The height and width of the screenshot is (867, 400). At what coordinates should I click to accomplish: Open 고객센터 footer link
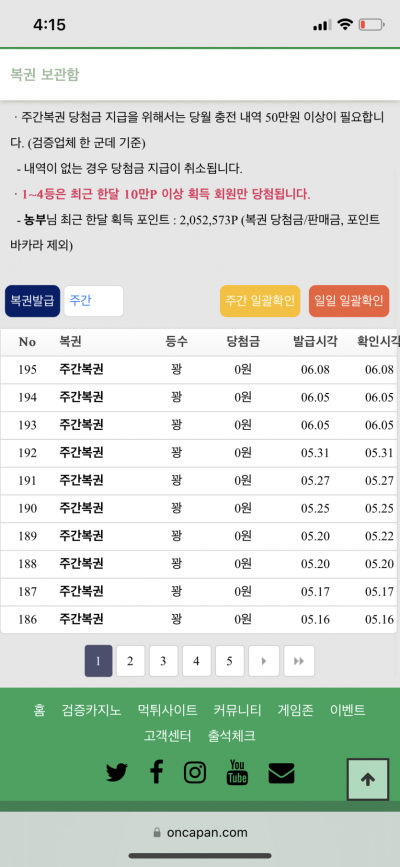point(168,736)
